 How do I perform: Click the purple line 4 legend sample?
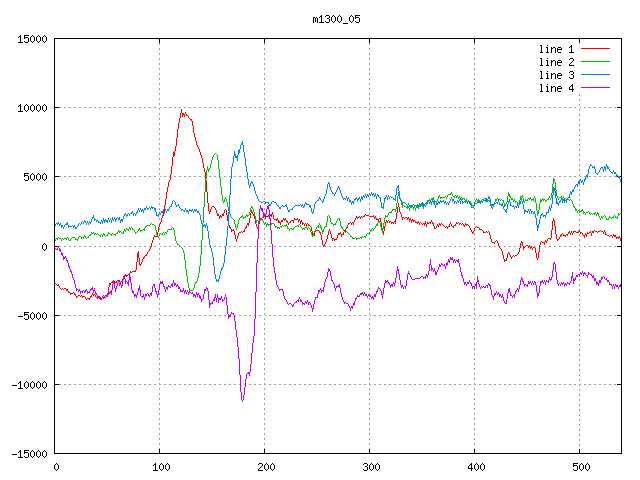(595, 88)
